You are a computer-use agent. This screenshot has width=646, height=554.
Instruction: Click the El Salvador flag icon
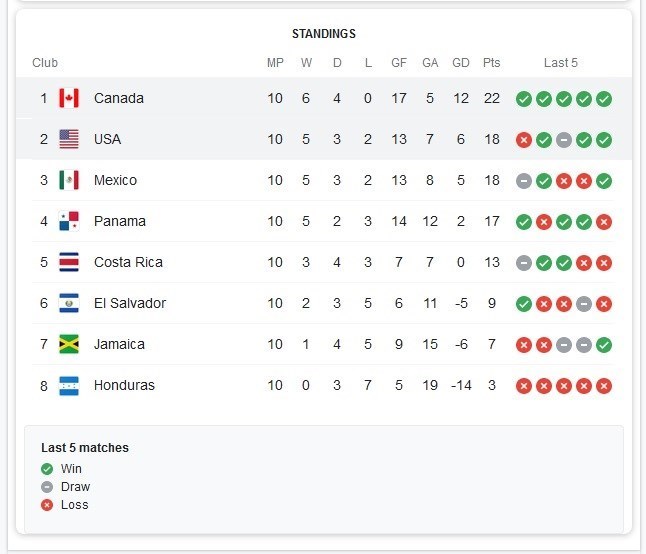pos(69,303)
